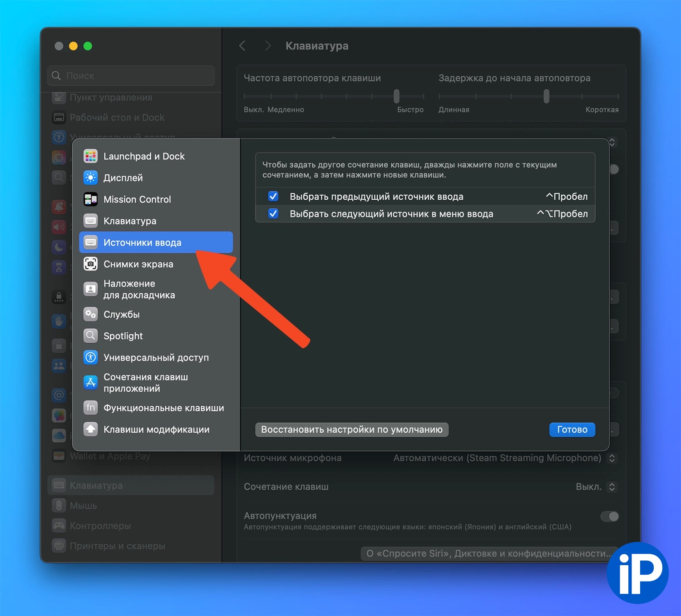
Task: Select the Дисплей shortcuts category
Action: coord(156,178)
